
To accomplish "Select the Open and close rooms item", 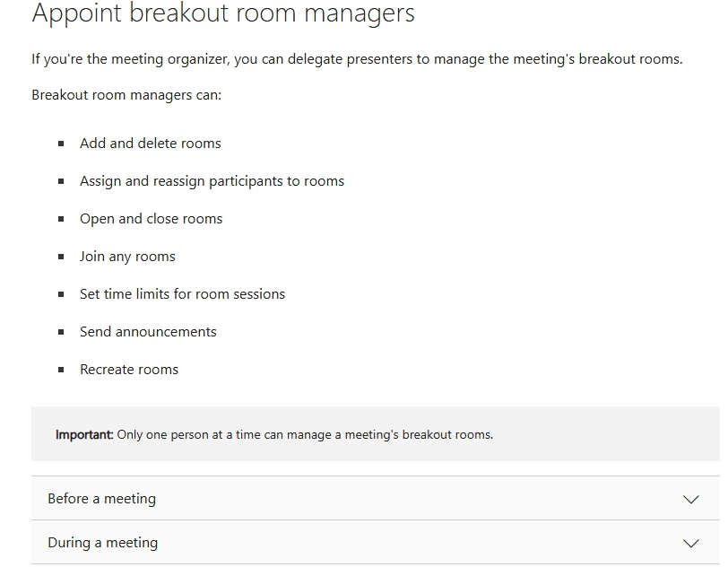I will [x=152, y=218].
